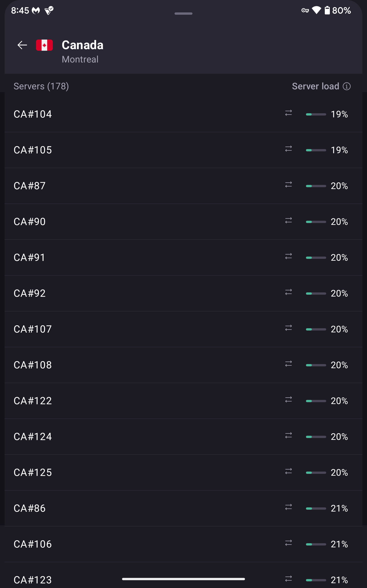367x588 pixels.
Task: Tap the load bar of CA#108
Action: click(x=316, y=365)
